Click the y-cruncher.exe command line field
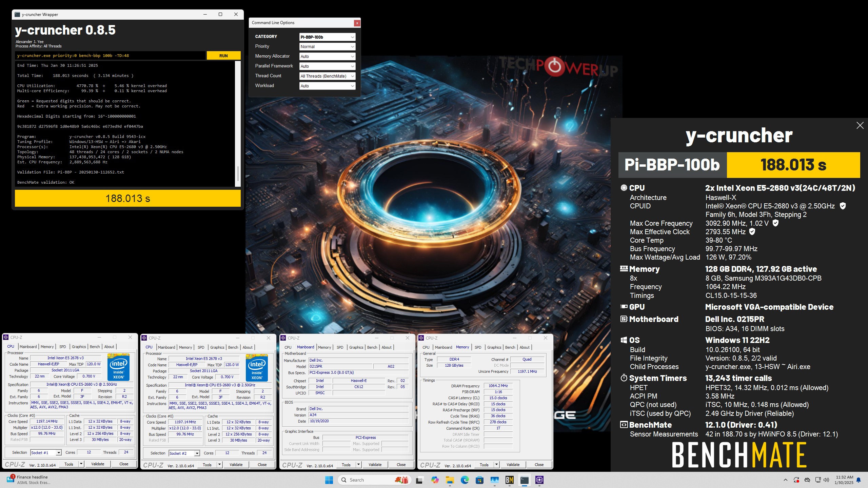This screenshot has height=488, width=868. click(x=110, y=56)
